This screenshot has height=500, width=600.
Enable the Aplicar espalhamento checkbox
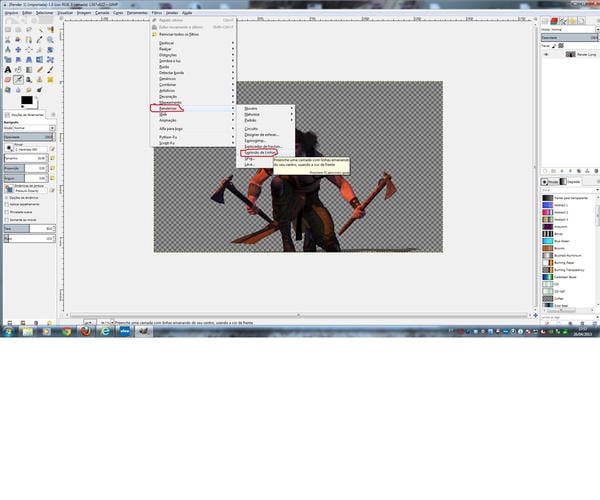click(7, 204)
